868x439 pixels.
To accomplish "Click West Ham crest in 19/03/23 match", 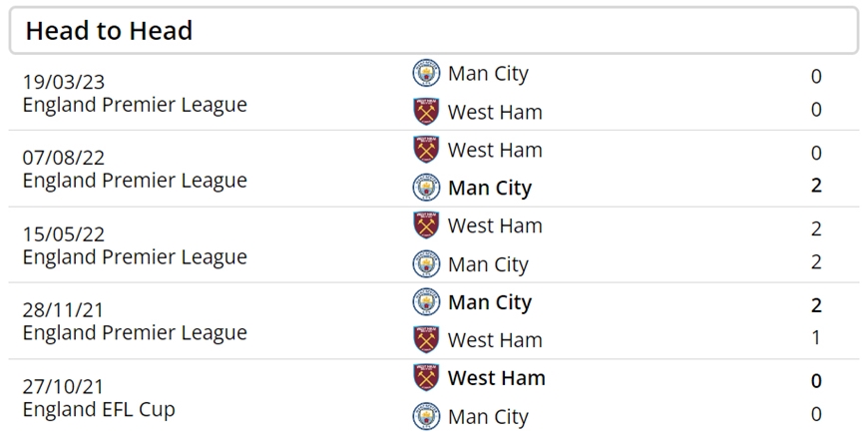I will click(426, 112).
